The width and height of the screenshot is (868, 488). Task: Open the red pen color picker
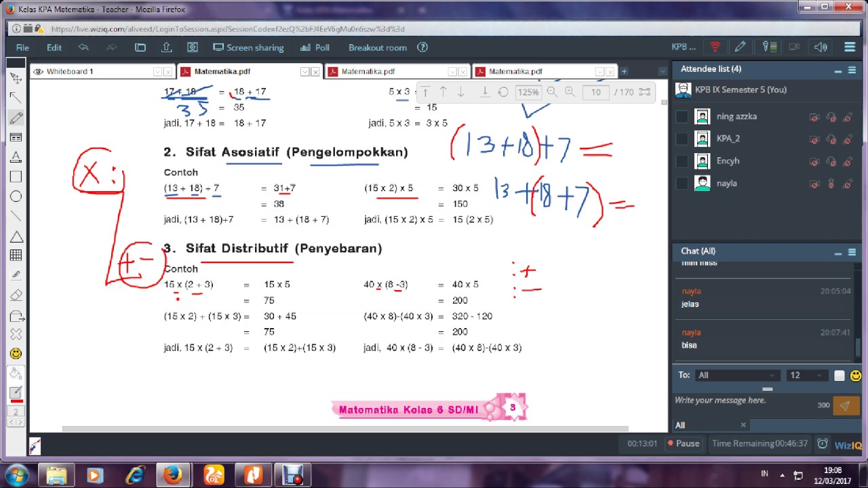16,394
